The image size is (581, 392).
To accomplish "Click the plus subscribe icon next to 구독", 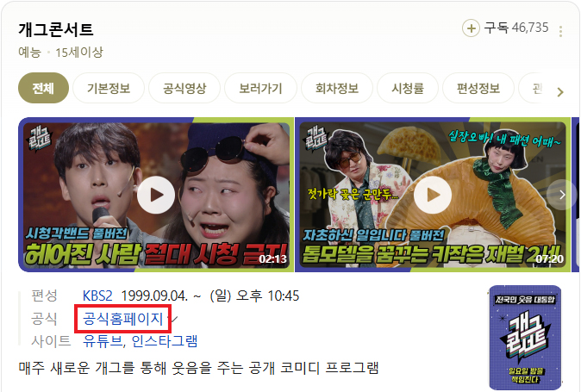I will (x=471, y=28).
